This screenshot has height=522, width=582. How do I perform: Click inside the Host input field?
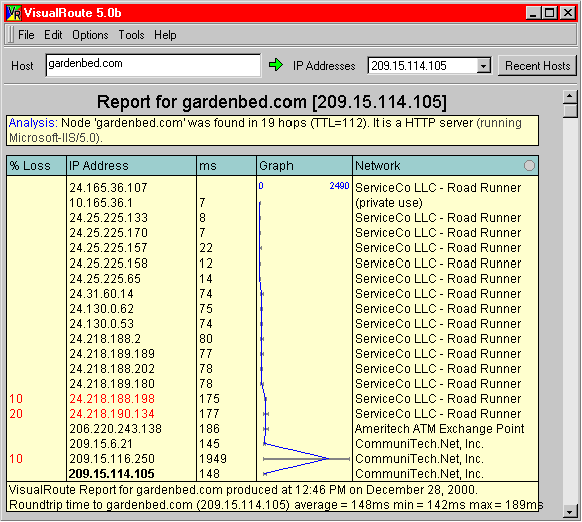[153, 65]
